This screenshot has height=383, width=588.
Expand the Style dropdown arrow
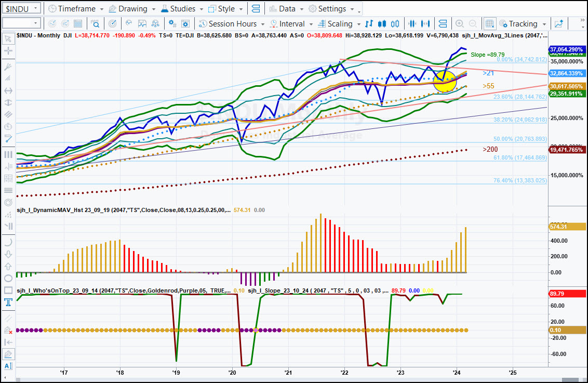[241, 9]
